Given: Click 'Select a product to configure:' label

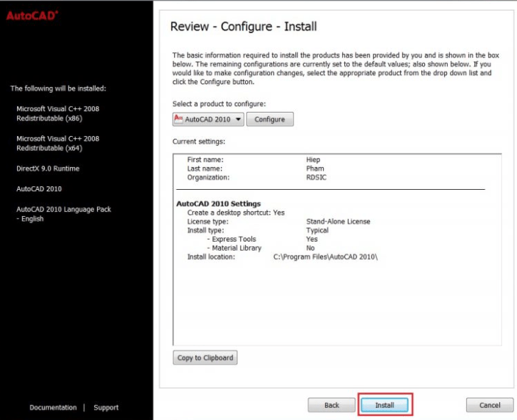Looking at the screenshot, I should click(219, 104).
